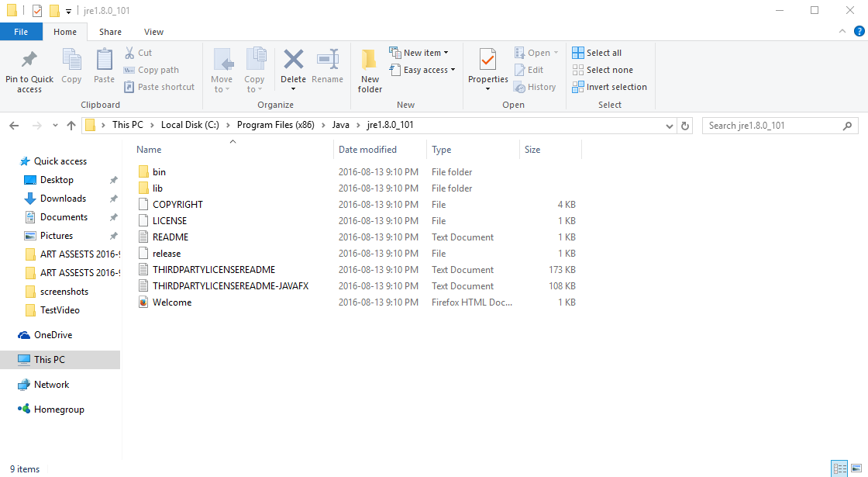Open the address bar history dropdown
The width and height of the screenshot is (868, 477).
point(670,126)
